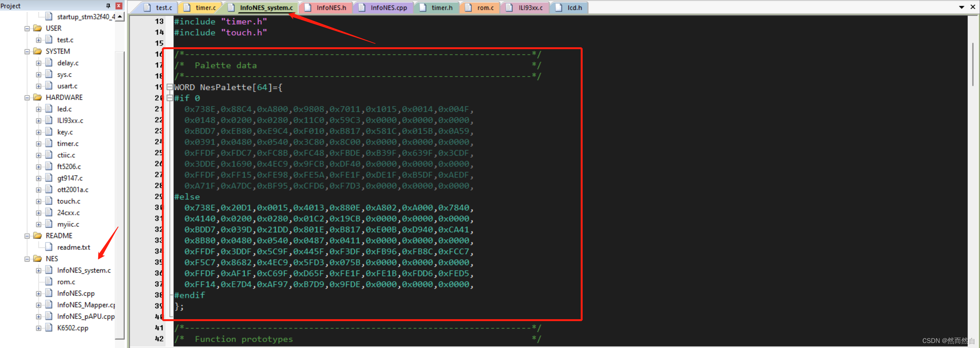Image resolution: width=980 pixels, height=348 pixels.
Task: Click the #endif directive on line 38
Action: tap(190, 295)
